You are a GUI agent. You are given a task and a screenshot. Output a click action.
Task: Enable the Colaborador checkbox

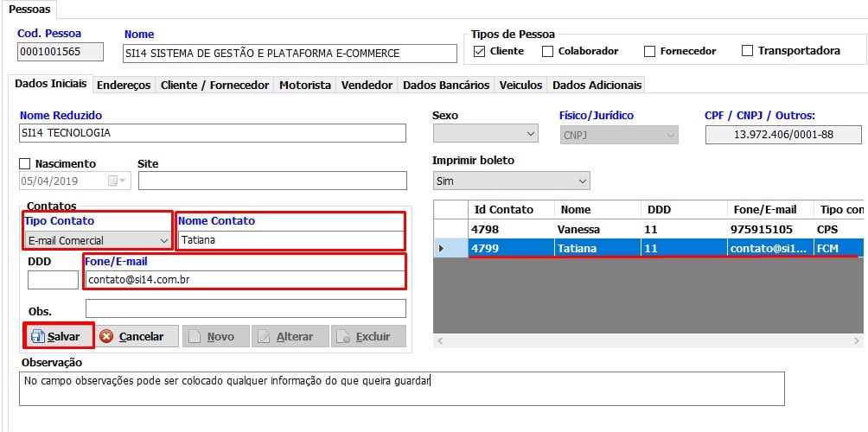pos(547,52)
